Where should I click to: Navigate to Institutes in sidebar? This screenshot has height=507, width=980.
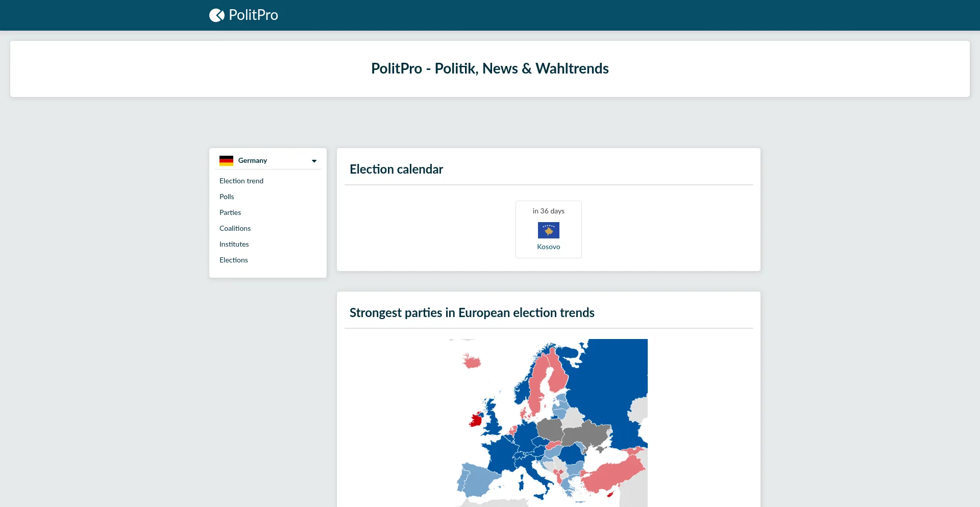[x=234, y=244]
